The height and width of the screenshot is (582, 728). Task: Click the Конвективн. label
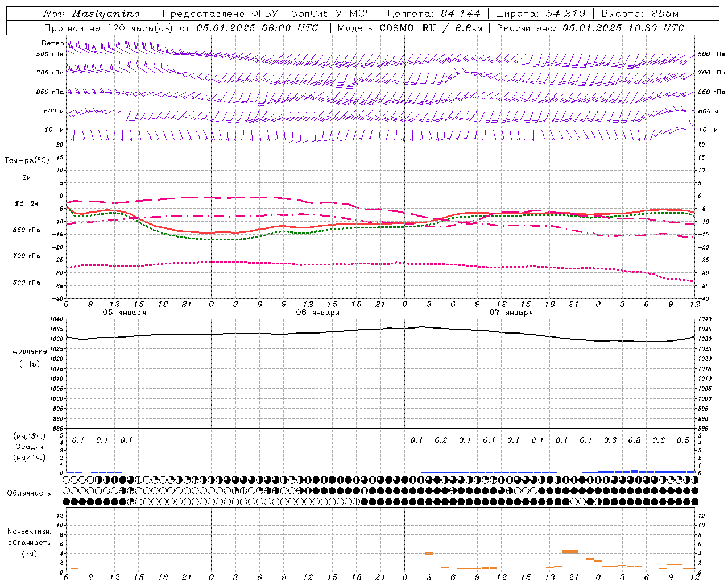[x=29, y=531]
